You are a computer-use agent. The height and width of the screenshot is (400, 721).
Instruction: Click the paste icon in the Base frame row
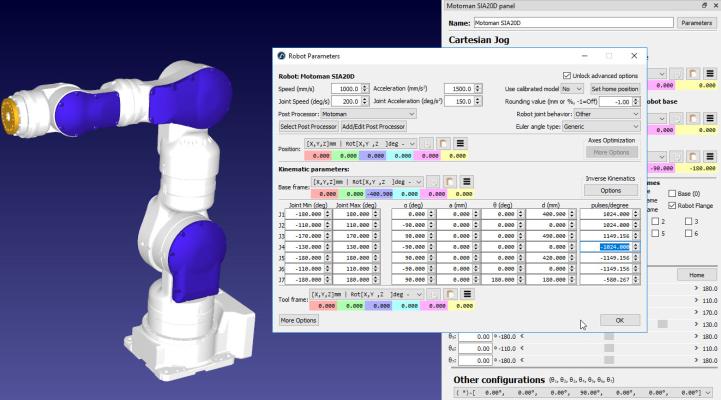tap(450, 182)
